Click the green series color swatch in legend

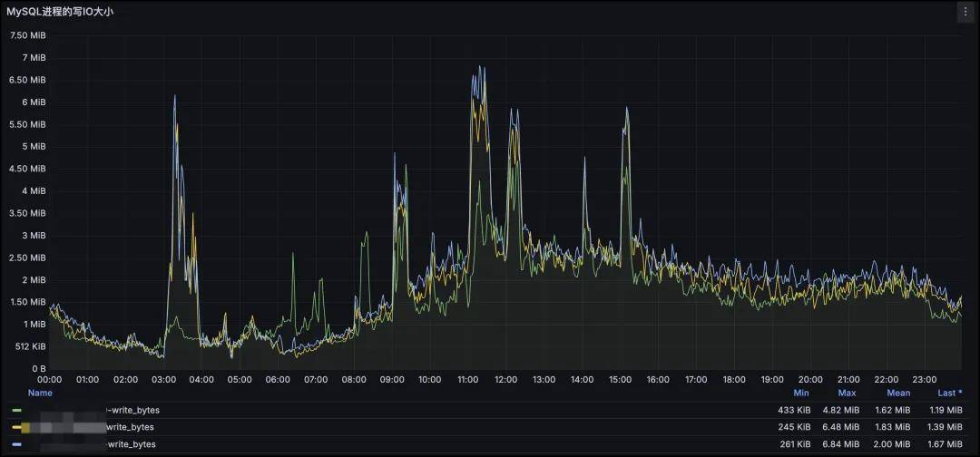point(16,411)
